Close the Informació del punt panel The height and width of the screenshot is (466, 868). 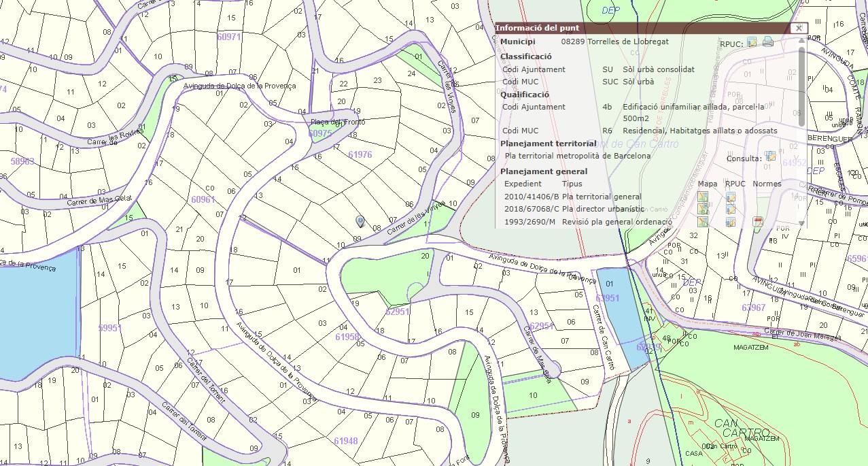(799, 28)
